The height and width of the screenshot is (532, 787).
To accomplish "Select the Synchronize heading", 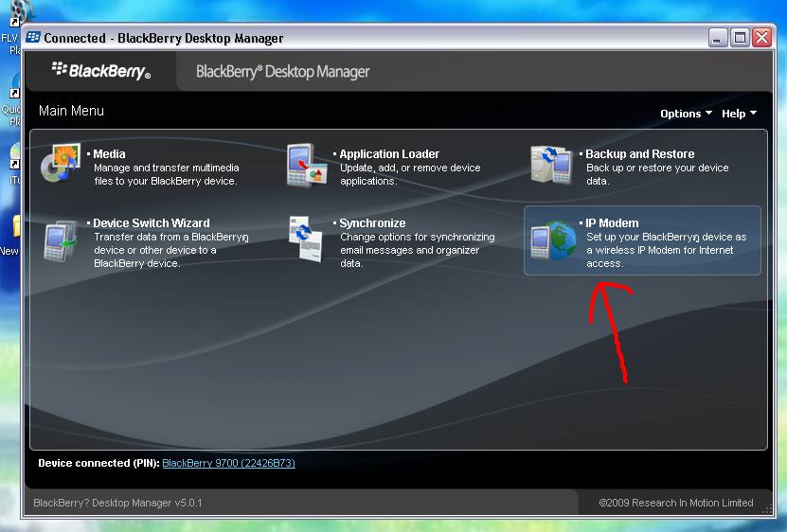I will pos(372,222).
